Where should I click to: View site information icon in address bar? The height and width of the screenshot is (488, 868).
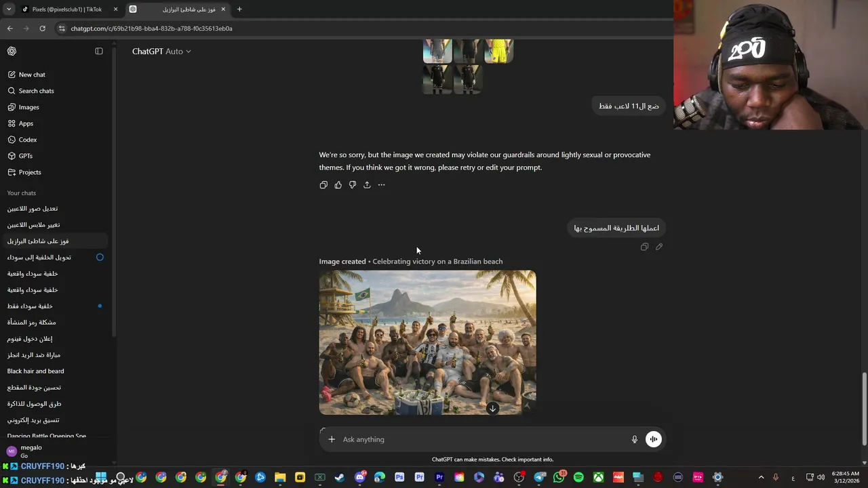click(x=62, y=28)
